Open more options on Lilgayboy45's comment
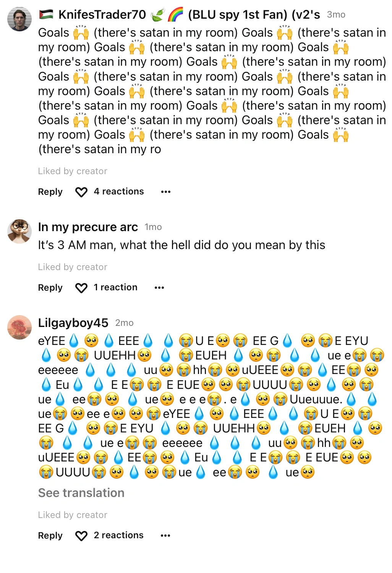 click(165, 535)
